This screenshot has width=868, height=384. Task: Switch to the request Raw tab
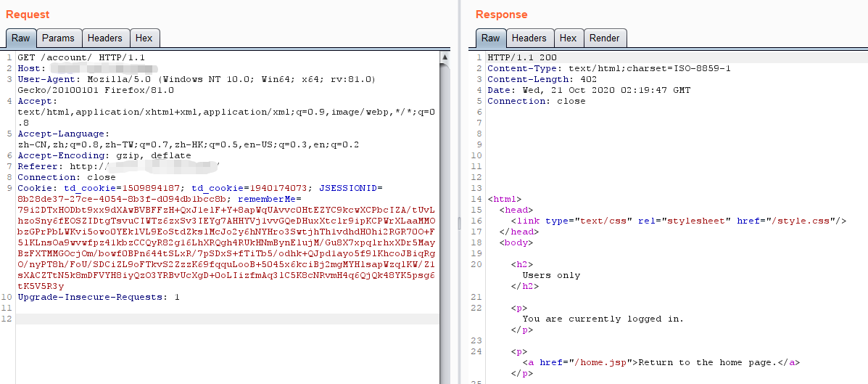pyautogui.click(x=20, y=38)
